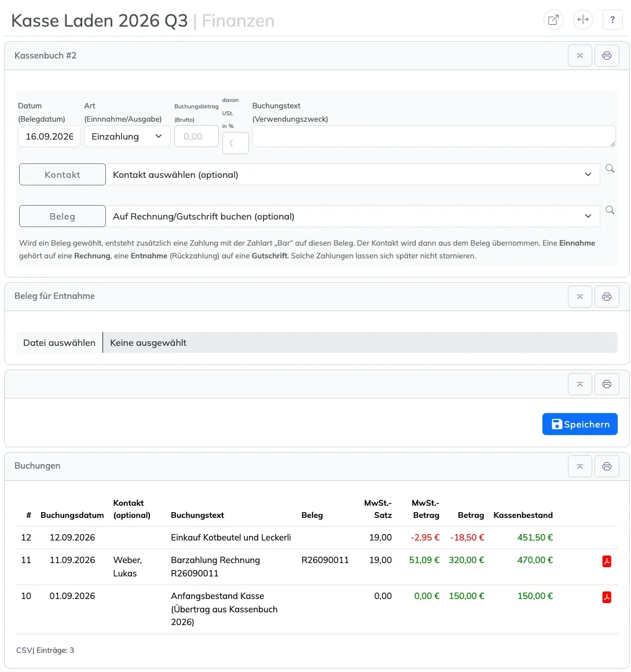Viewport: 631px width, 672px height.
Task: Open the help question mark button
Action: pos(612,20)
